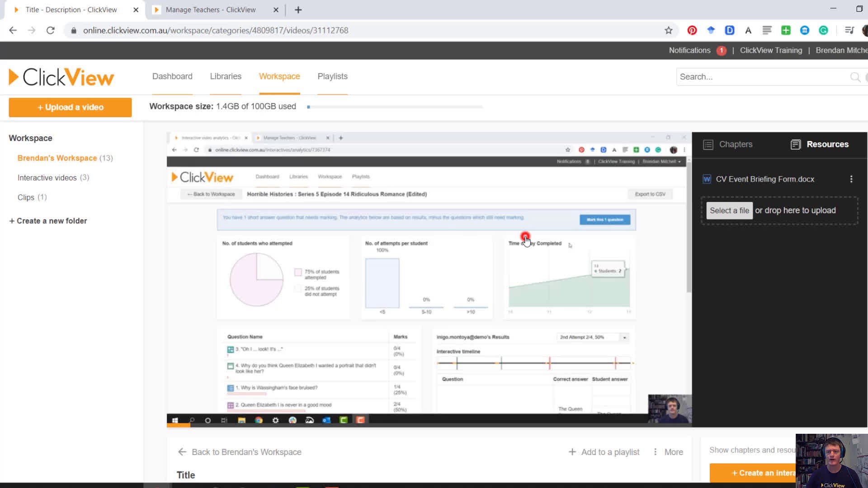
Task: Click Notifications link in top bar
Action: coord(689,51)
